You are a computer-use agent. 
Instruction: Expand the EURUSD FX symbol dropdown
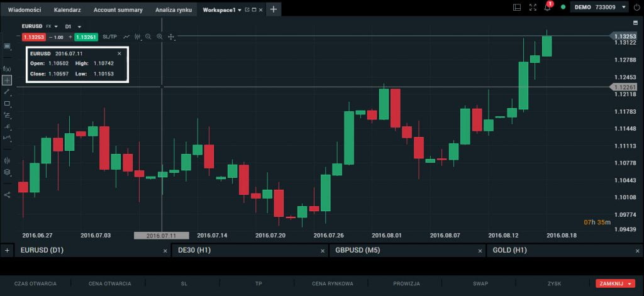pyautogui.click(x=40, y=26)
